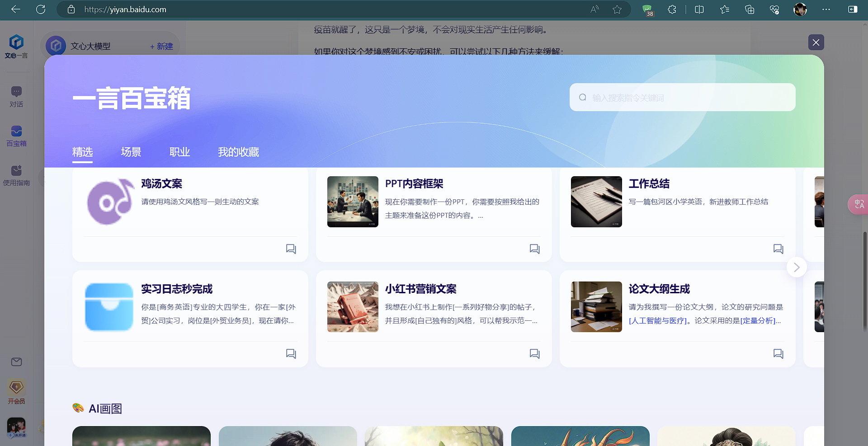868x446 pixels.
Task: Click the PPT内容框架 meeting thumbnail
Action: [353, 202]
